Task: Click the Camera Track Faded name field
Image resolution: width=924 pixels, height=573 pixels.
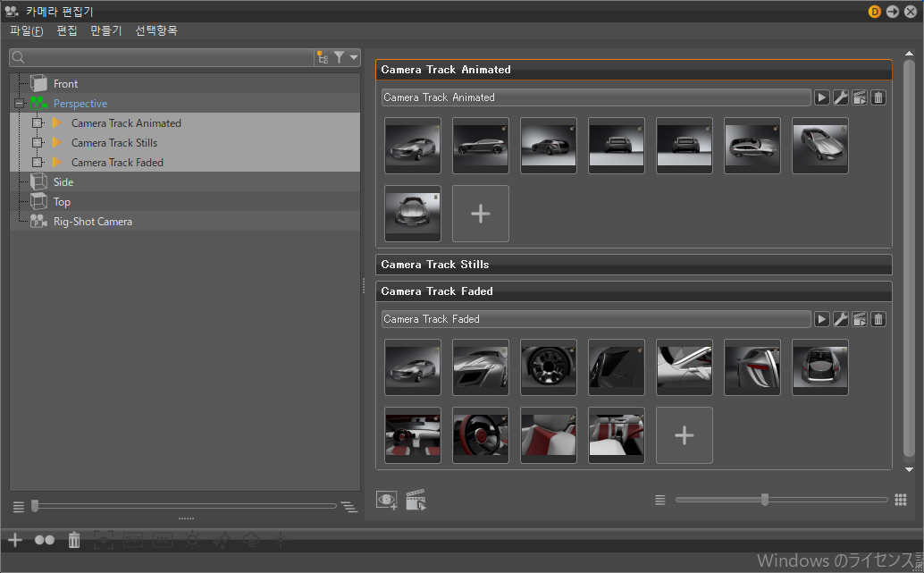Action: pos(596,319)
